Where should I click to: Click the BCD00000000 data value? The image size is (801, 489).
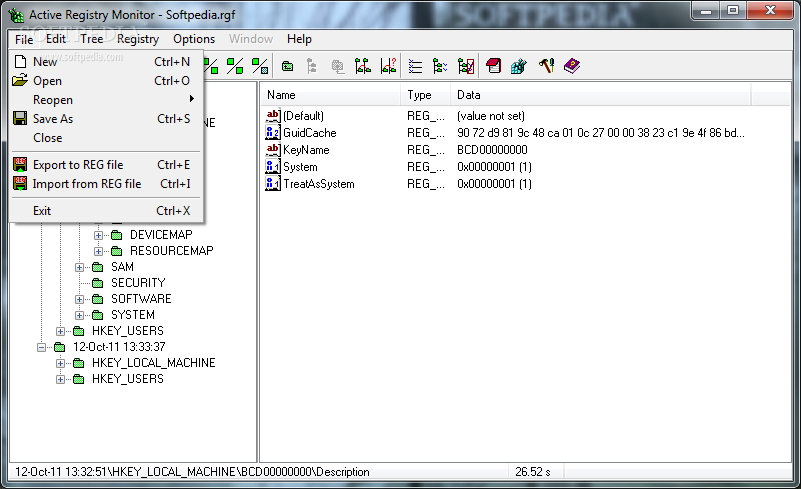(x=492, y=150)
